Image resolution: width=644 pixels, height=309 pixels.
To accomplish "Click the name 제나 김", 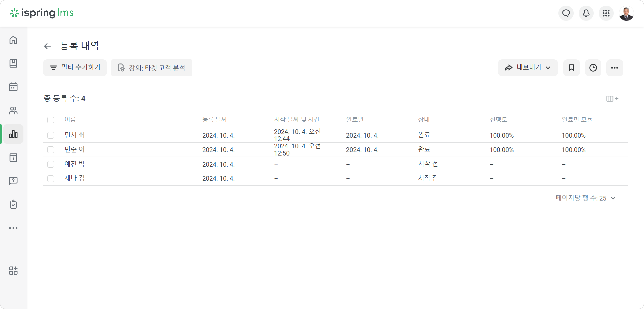I will pyautogui.click(x=75, y=178).
